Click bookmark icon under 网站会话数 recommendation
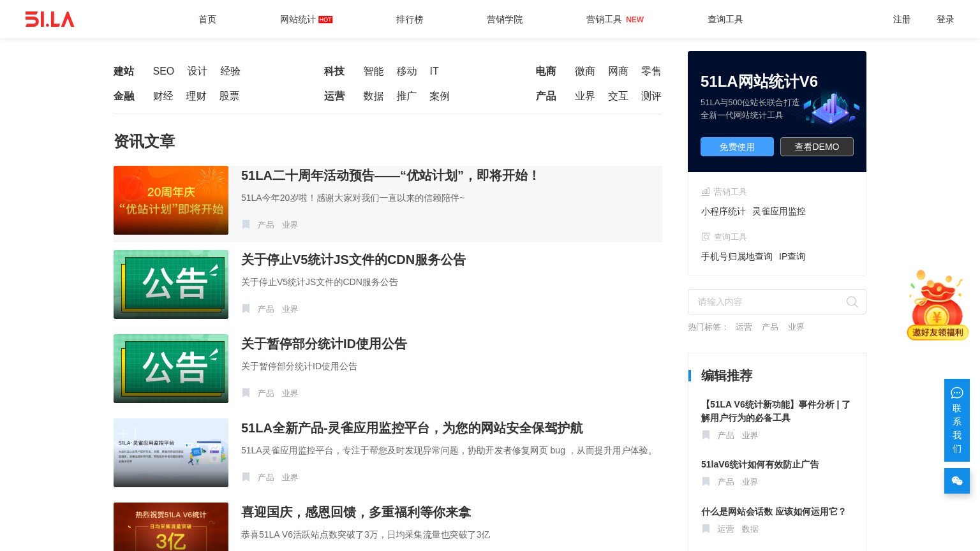This screenshot has width=980, height=551. tap(706, 529)
